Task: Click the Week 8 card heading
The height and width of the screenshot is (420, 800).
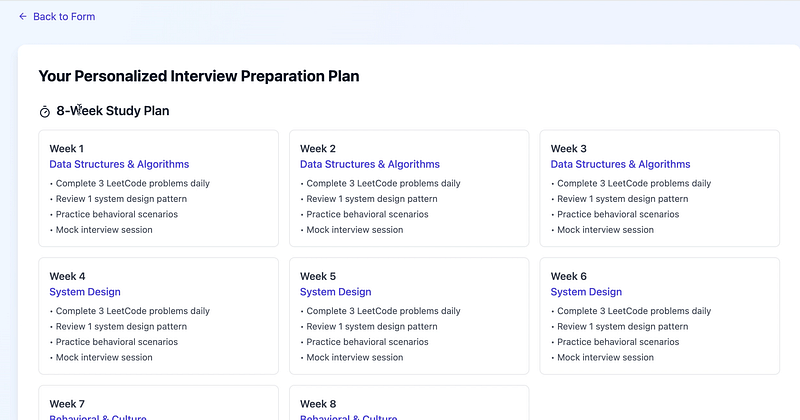Action: click(318, 404)
